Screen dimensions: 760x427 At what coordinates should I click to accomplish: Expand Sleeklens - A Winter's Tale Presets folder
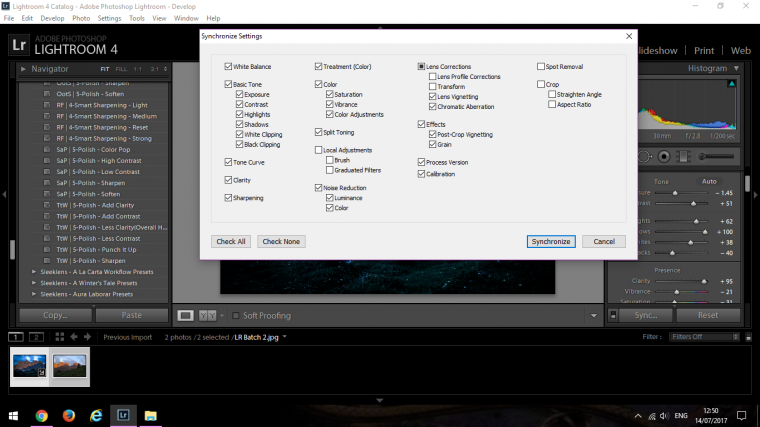pyautogui.click(x=34, y=283)
